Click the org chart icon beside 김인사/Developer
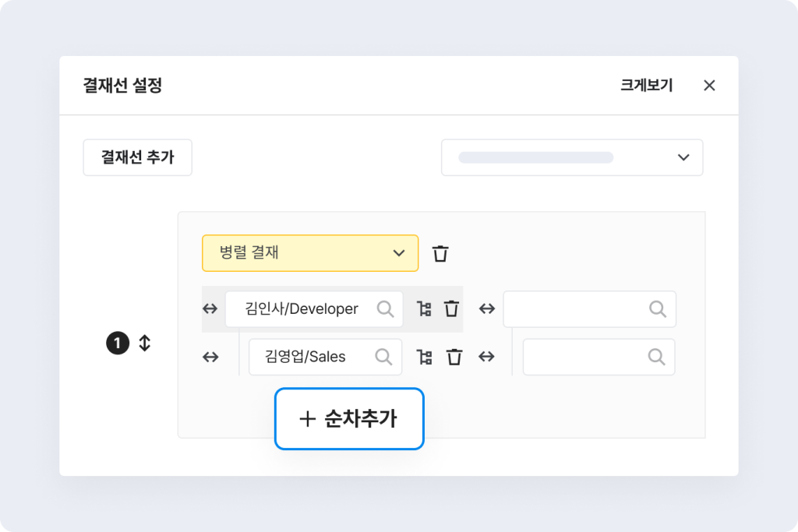 (x=424, y=309)
